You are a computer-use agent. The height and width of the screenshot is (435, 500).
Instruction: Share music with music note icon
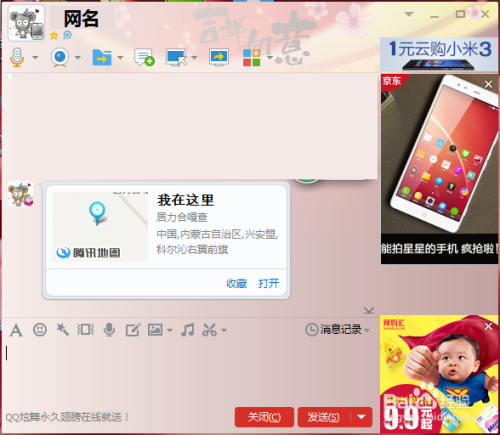(x=188, y=330)
